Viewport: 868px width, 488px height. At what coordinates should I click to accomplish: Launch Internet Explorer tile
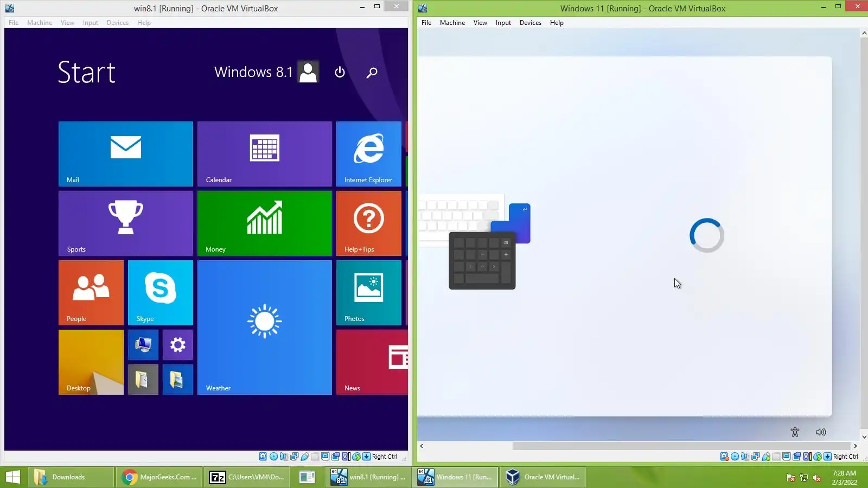coord(369,154)
